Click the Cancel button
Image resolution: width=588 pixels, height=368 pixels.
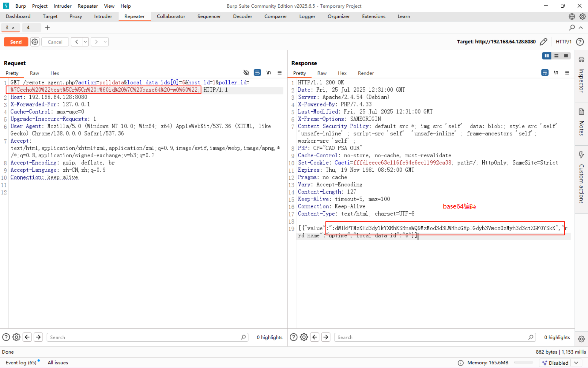click(55, 42)
